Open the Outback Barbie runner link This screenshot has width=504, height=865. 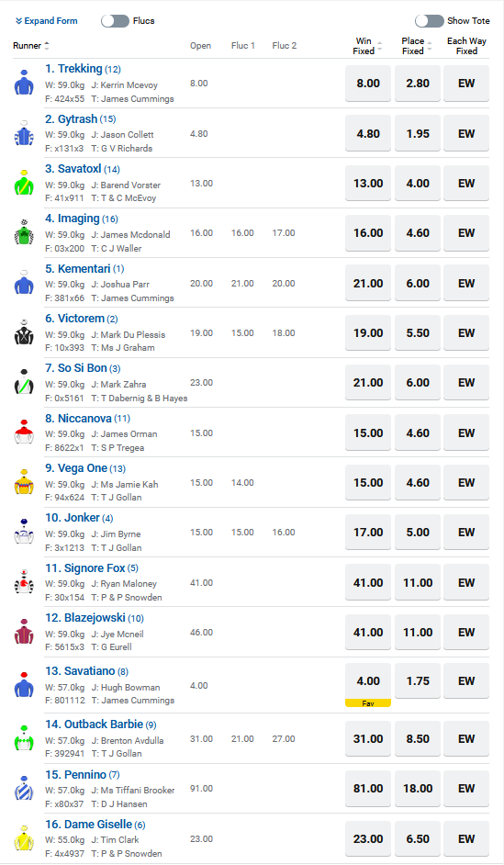(x=94, y=725)
